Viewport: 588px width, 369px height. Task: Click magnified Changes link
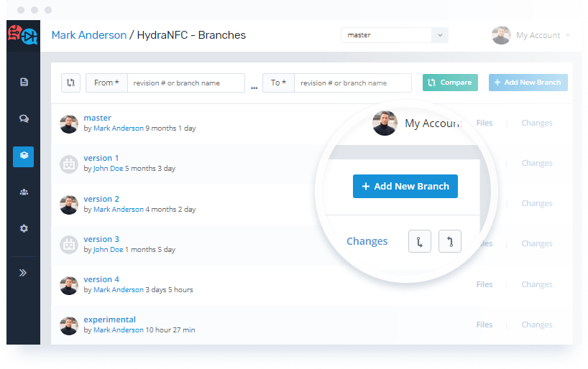pyautogui.click(x=367, y=241)
